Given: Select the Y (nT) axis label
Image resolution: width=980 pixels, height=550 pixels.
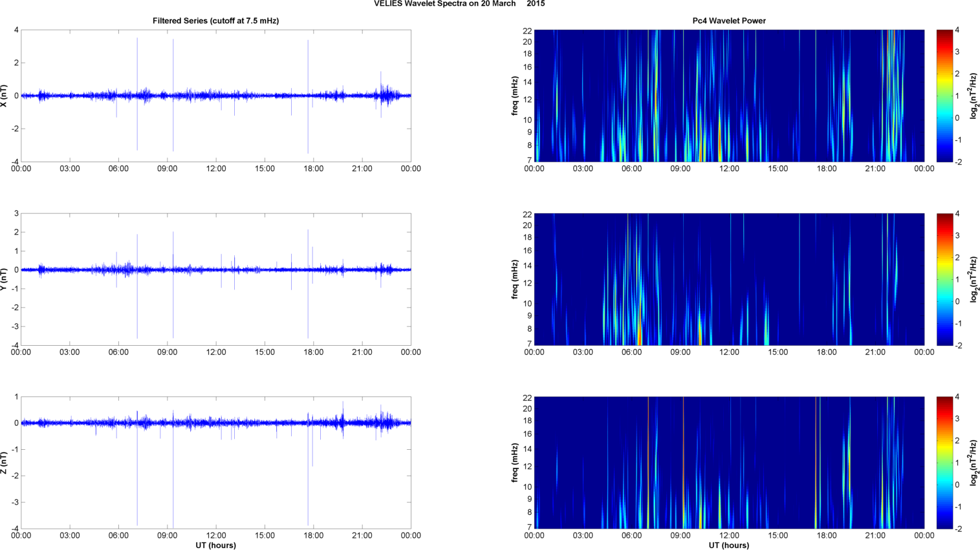Looking at the screenshot, I should (x=5, y=279).
